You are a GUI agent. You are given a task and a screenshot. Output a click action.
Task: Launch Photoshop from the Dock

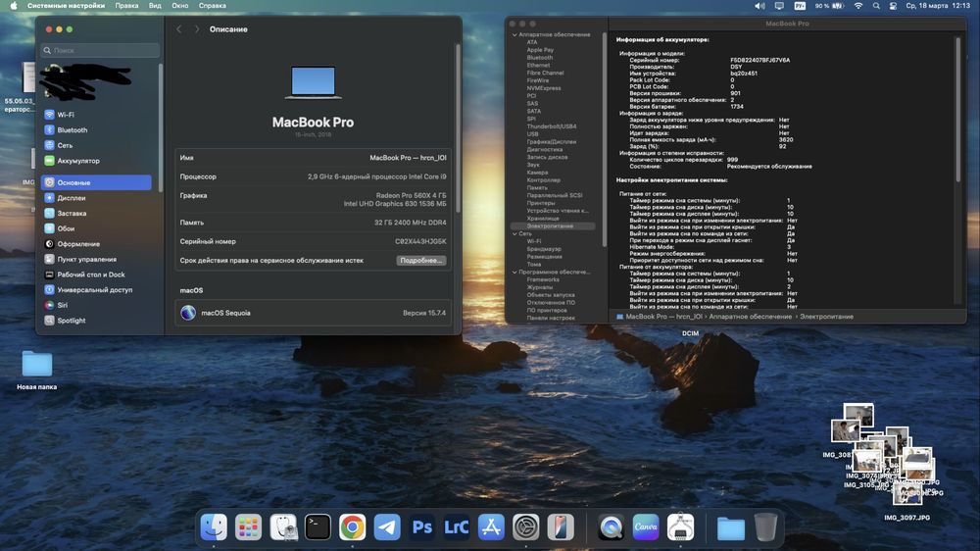[x=421, y=527]
